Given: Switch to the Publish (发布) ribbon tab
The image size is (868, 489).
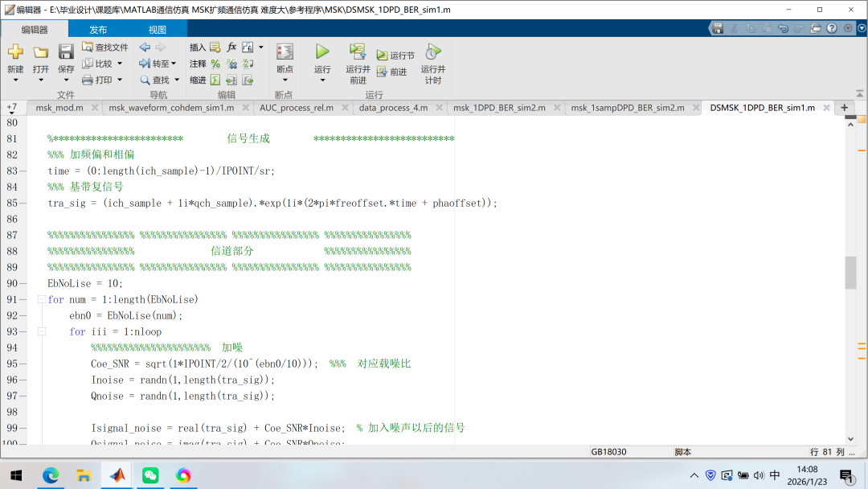Looking at the screenshot, I should [x=98, y=29].
